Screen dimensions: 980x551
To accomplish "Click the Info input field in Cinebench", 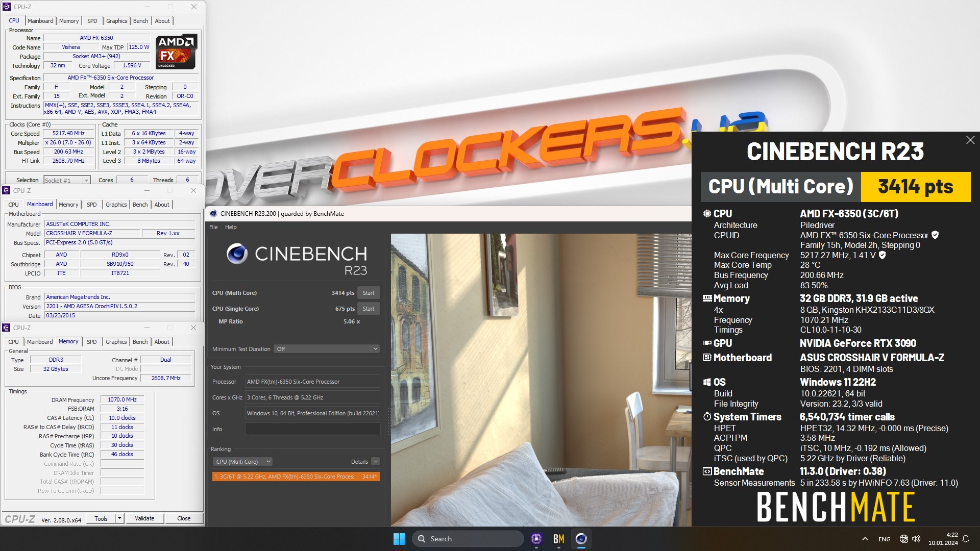I will 312,429.
